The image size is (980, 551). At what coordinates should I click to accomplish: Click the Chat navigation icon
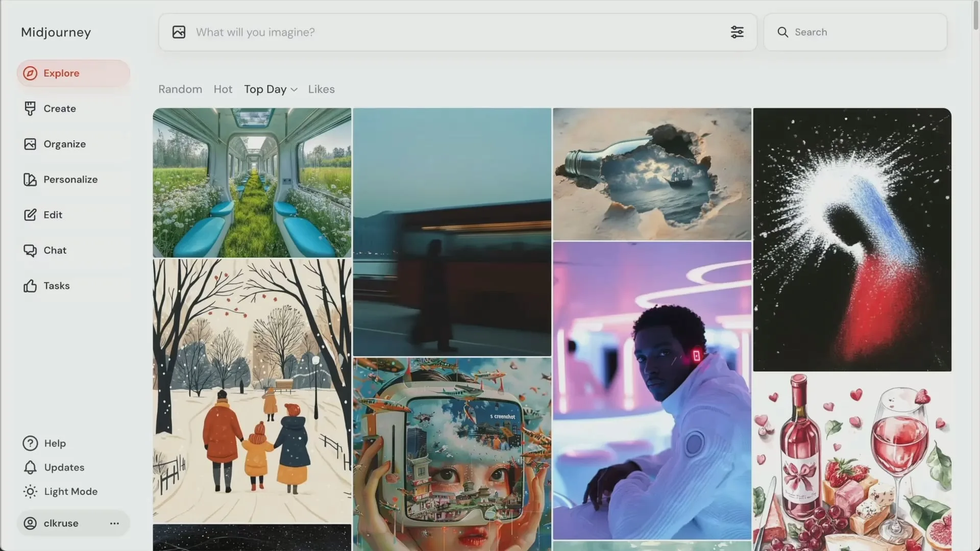[x=30, y=251]
